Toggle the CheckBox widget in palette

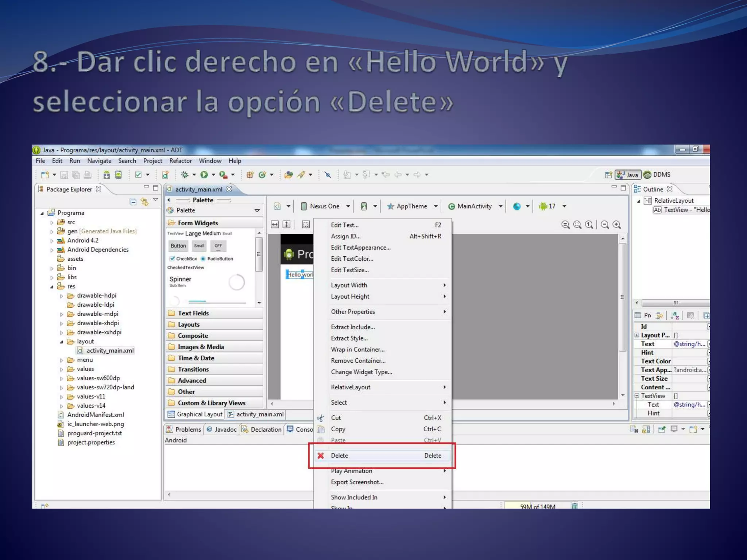183,259
